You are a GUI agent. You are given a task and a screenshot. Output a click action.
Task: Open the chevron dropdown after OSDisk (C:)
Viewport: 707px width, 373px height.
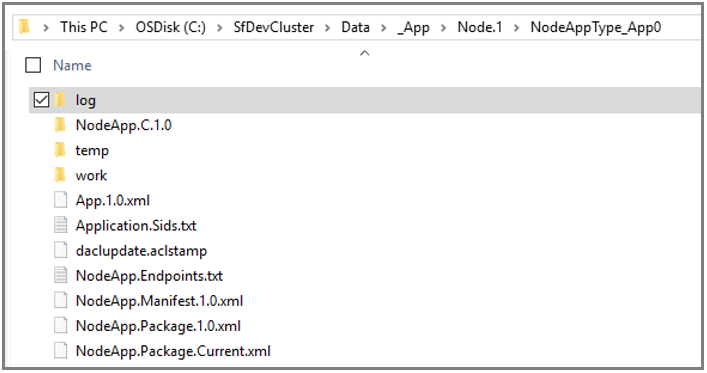pyautogui.click(x=219, y=28)
